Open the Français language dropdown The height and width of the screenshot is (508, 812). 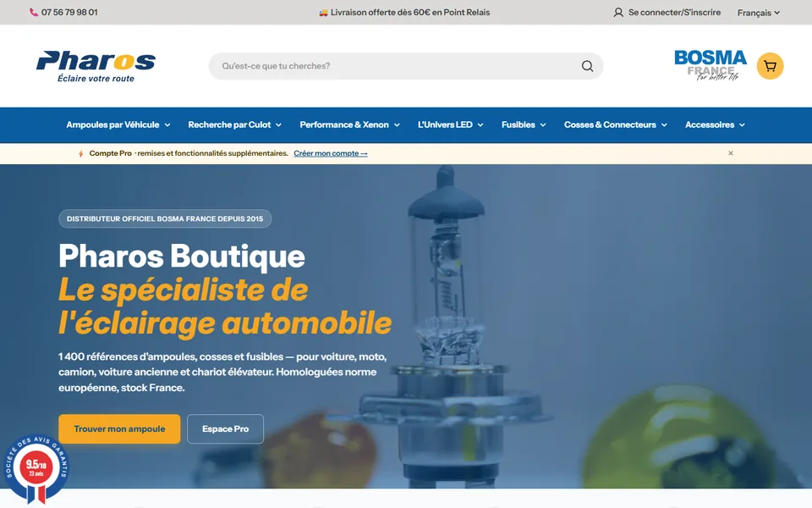(x=759, y=13)
